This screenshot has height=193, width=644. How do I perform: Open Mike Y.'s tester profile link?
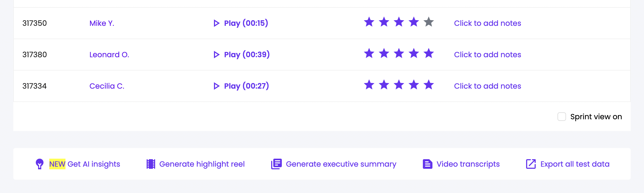[x=102, y=23]
